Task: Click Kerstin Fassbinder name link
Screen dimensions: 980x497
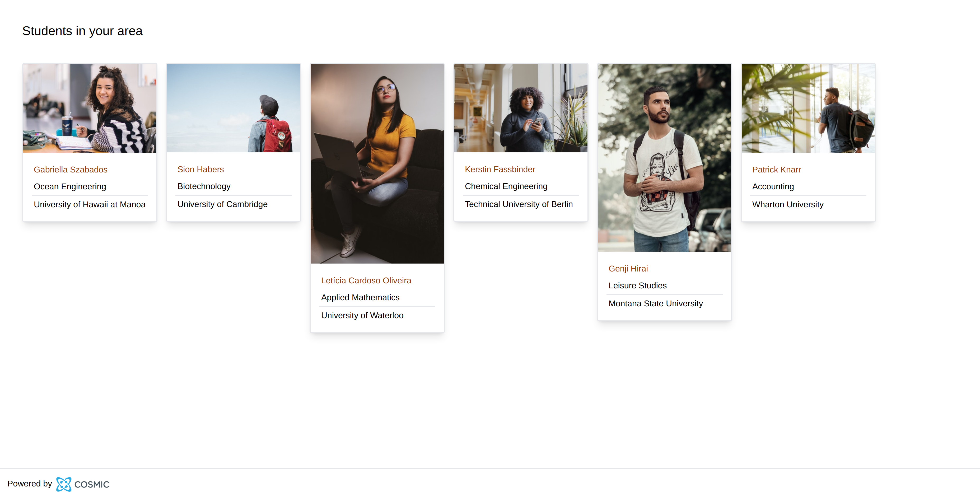Action: pyautogui.click(x=500, y=169)
